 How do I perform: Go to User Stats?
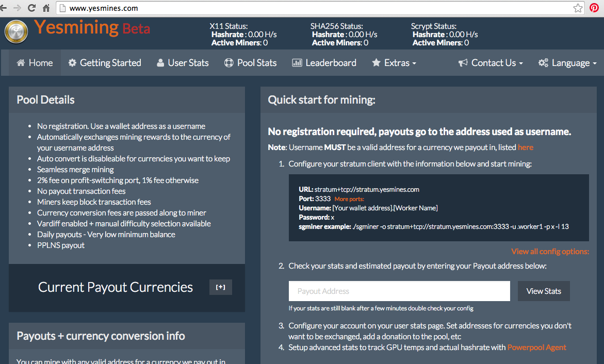[183, 63]
